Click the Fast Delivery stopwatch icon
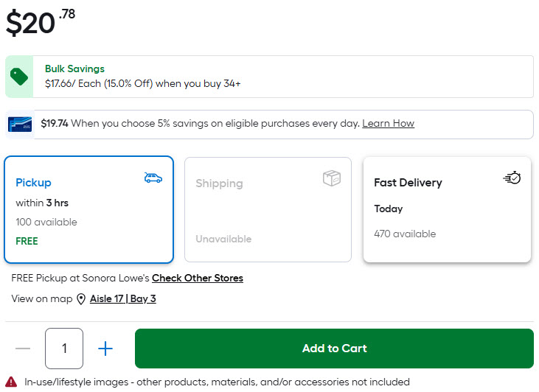Screen dimensions: 539x392 click(x=512, y=178)
